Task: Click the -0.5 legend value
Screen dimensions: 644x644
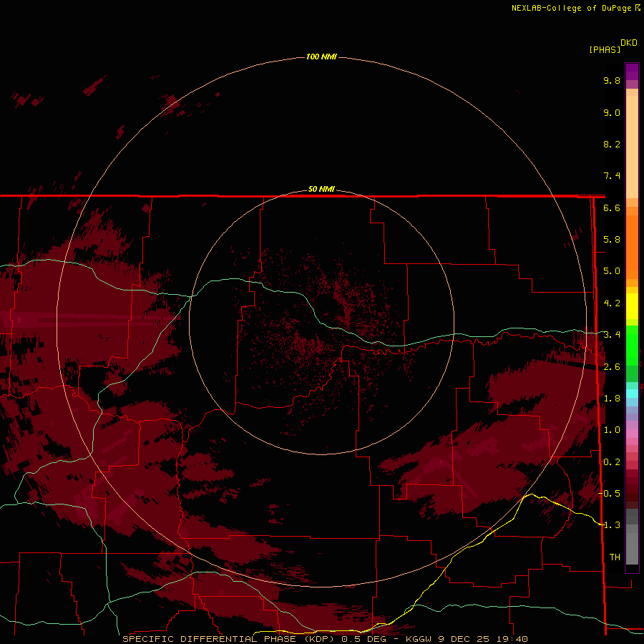Action: 610,493
